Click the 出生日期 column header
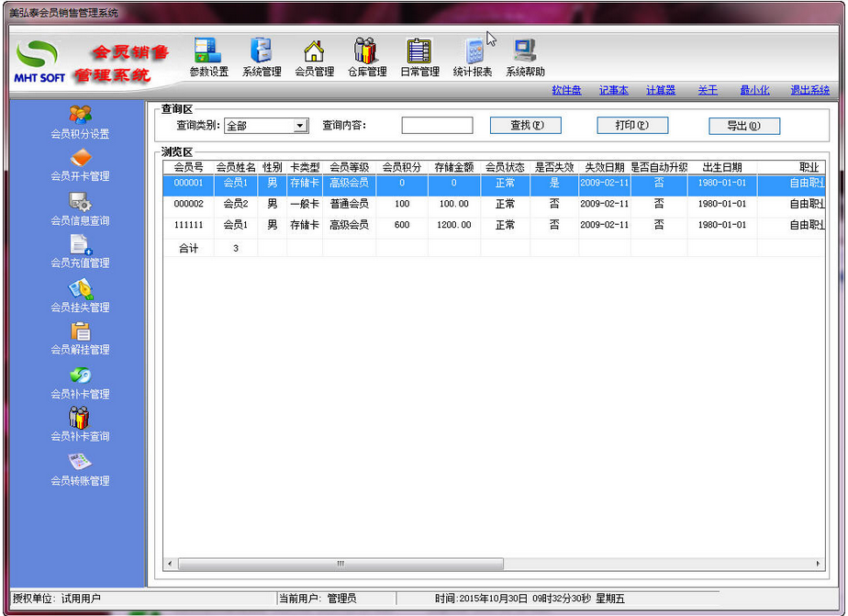The image size is (848, 616). pos(722,167)
